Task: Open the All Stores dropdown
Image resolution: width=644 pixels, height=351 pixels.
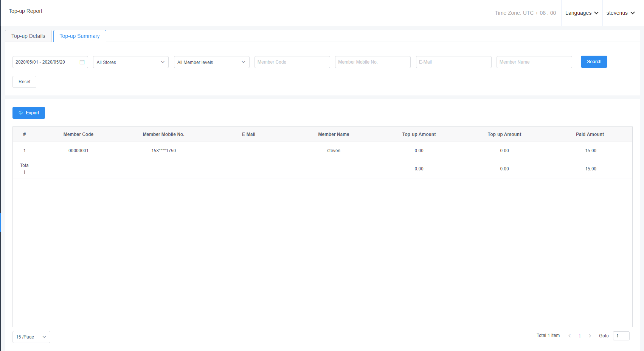Action: (x=130, y=62)
